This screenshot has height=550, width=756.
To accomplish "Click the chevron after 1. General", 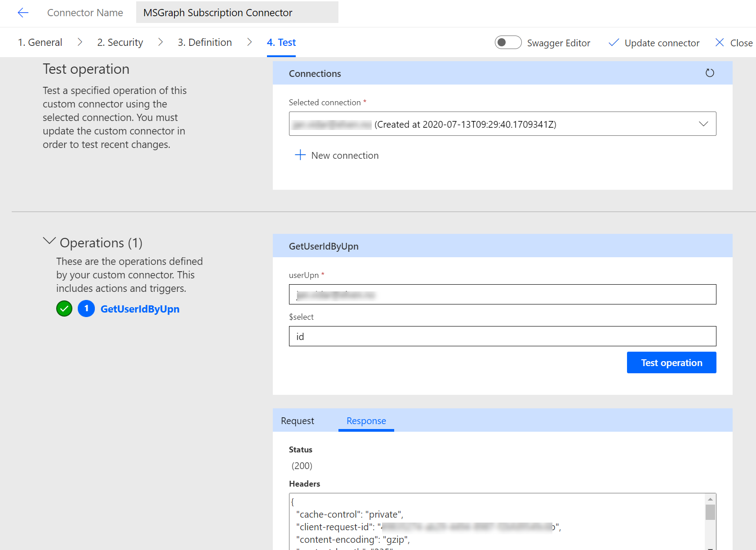I will [80, 42].
